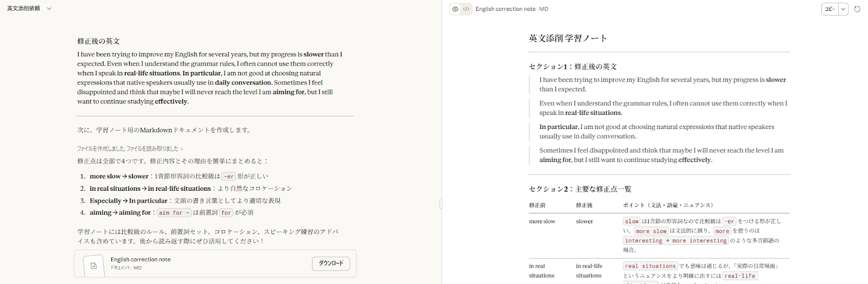Image resolution: width=868 pixels, height=284 pixels.
Task: Open the 英文添削依頼 chat title dropdown
Action: pyautogui.click(x=49, y=9)
